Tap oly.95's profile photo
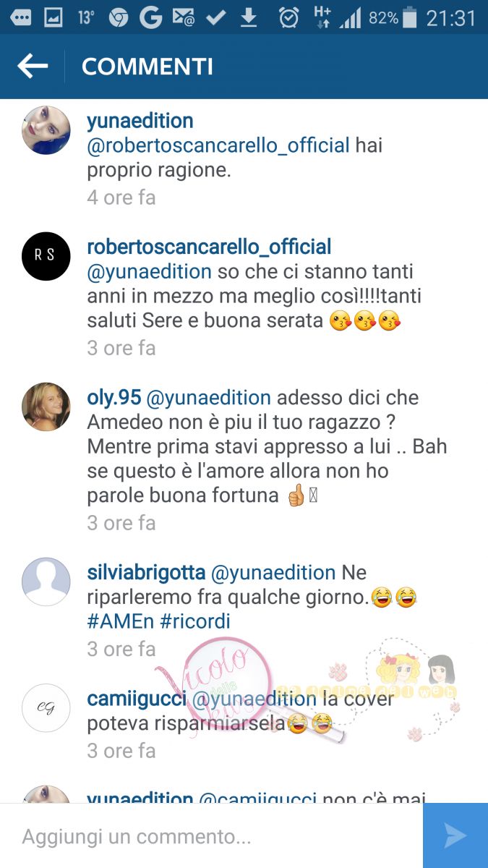The image size is (488, 868). coord(46,407)
